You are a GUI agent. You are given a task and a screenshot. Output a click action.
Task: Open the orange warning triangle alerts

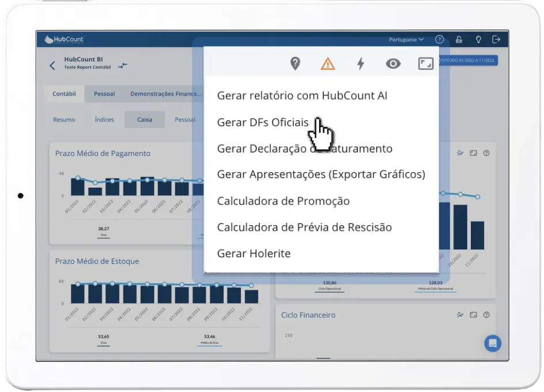[x=327, y=64]
